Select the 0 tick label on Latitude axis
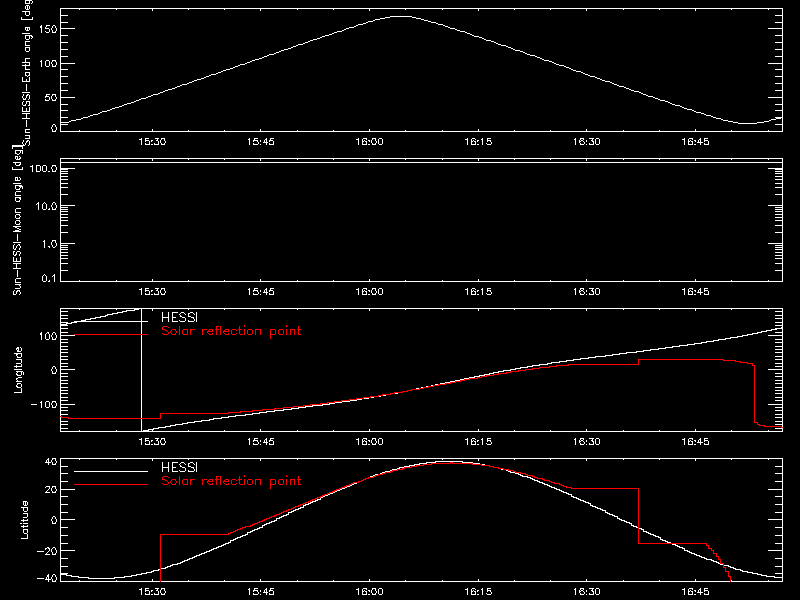The width and height of the screenshot is (800, 600). (x=54, y=520)
